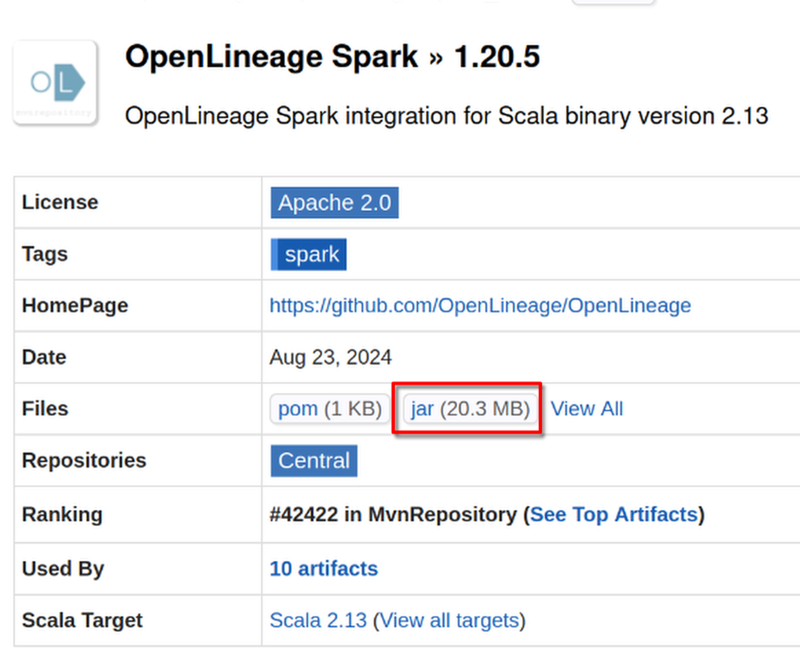The image size is (800, 672).
Task: Click the Scala binary version description text
Action: coord(446,116)
